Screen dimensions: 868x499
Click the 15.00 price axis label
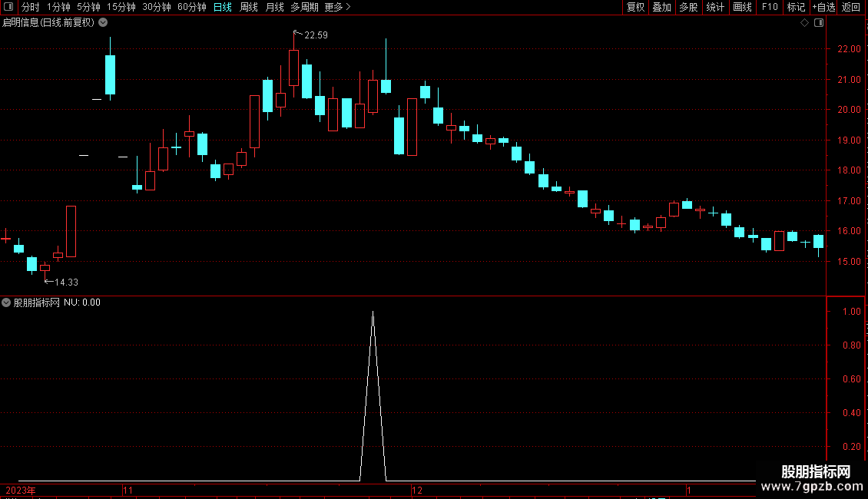(x=849, y=261)
